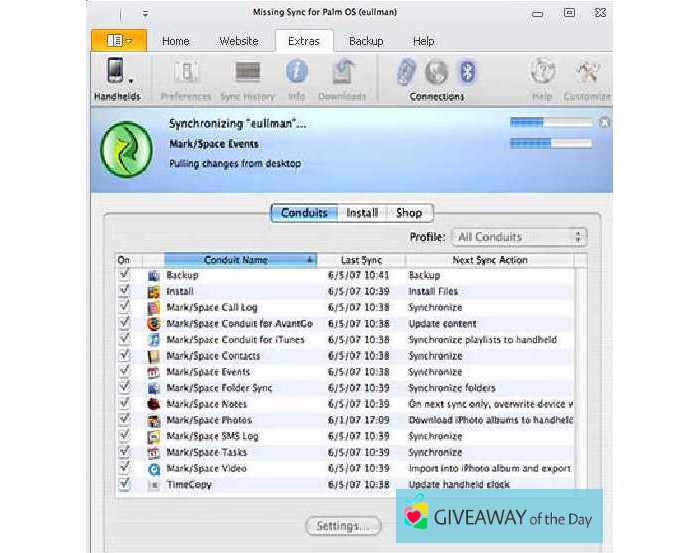Open the Sync History icon
The width and height of the screenshot is (700, 553).
tap(246, 73)
